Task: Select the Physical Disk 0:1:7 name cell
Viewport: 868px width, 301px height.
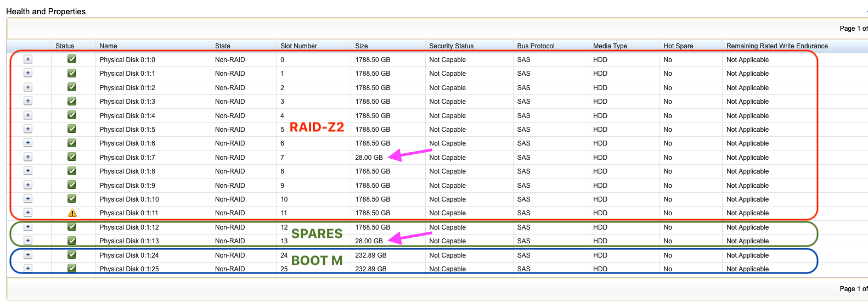Action: click(x=127, y=158)
